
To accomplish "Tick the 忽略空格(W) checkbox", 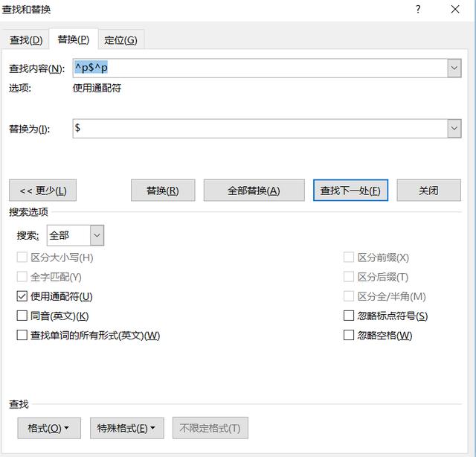I will pos(349,335).
